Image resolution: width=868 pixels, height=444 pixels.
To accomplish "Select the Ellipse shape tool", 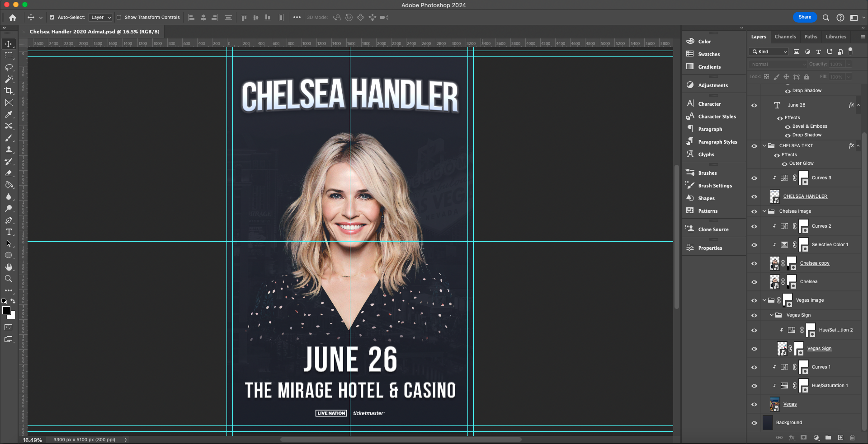I will click(9, 255).
